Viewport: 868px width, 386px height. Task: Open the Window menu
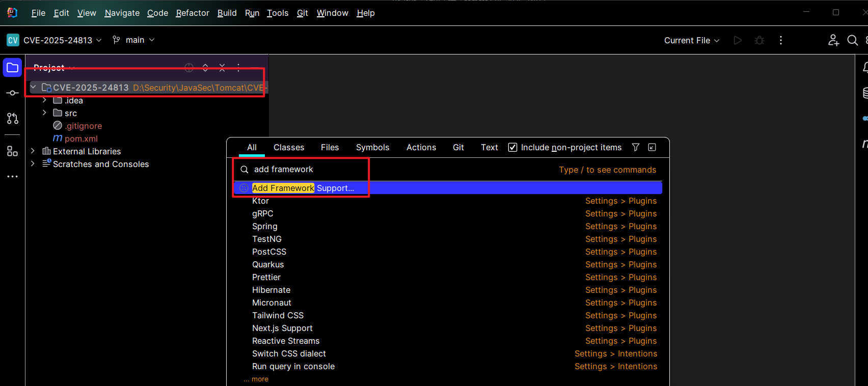[x=332, y=13]
